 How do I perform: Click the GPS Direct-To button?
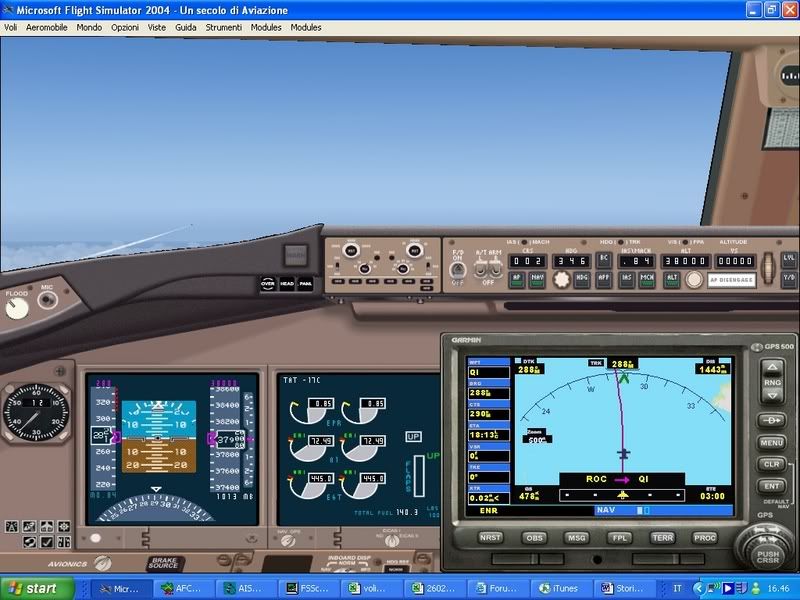pos(771,420)
